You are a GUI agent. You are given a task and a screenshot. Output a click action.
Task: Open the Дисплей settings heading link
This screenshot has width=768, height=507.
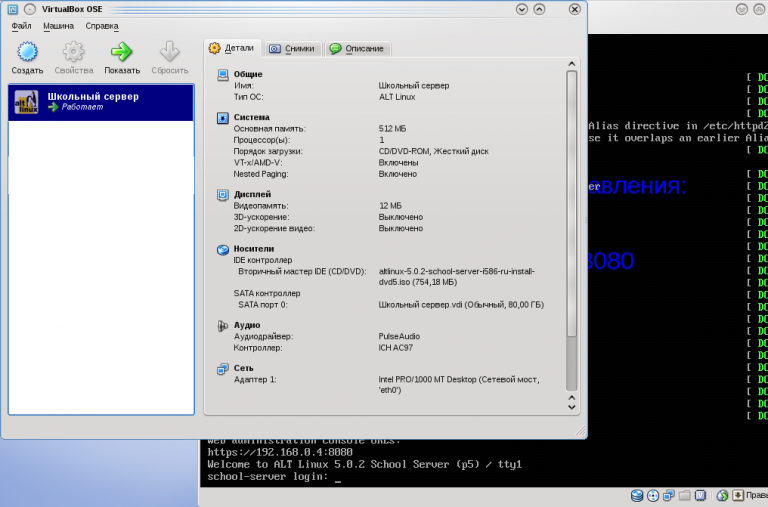(x=252, y=194)
